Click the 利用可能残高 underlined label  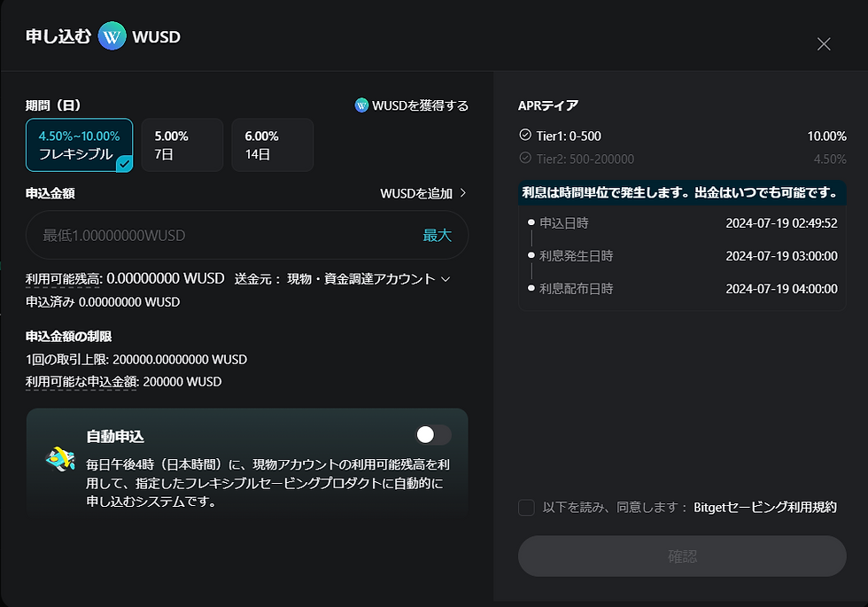pyautogui.click(x=64, y=278)
